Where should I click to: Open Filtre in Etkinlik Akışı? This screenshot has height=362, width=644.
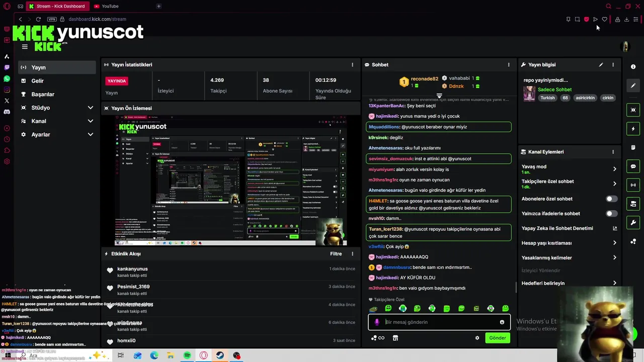pyautogui.click(x=336, y=254)
